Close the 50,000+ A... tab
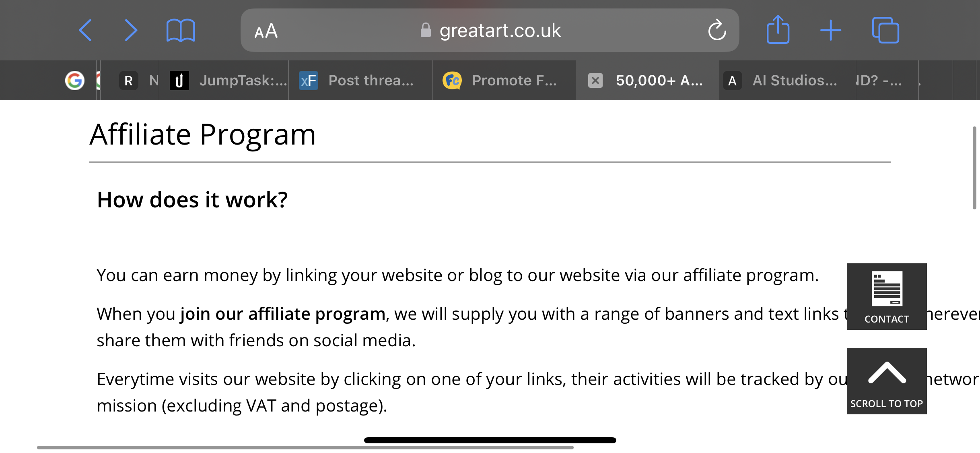The width and height of the screenshot is (980, 453). coord(595,81)
